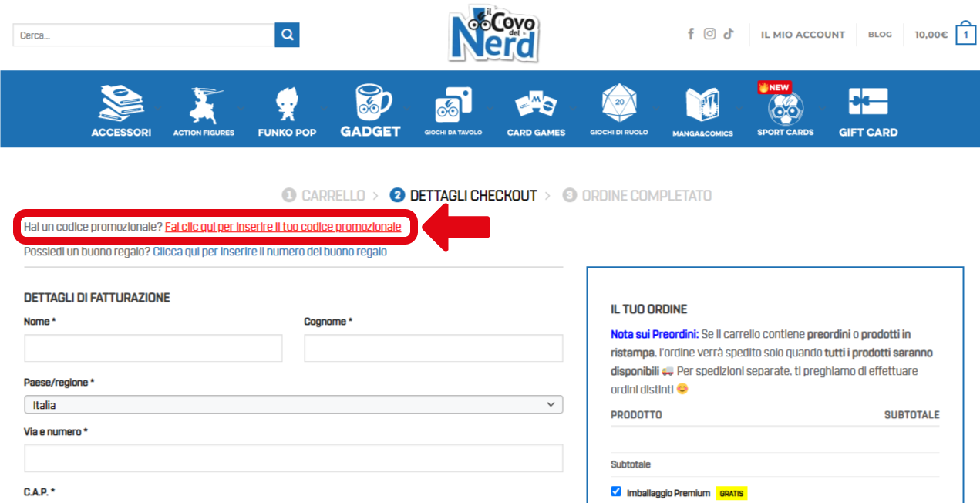
Task: Open the Instagram social icon
Action: point(709,34)
